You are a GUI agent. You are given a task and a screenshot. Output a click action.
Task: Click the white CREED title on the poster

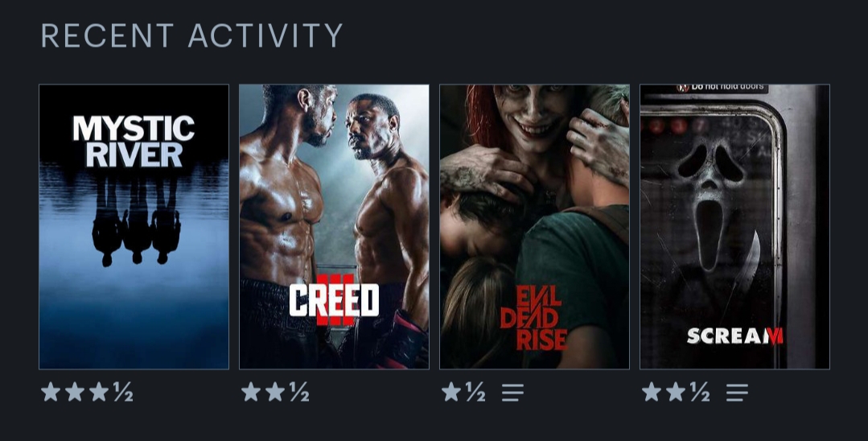click(x=334, y=300)
